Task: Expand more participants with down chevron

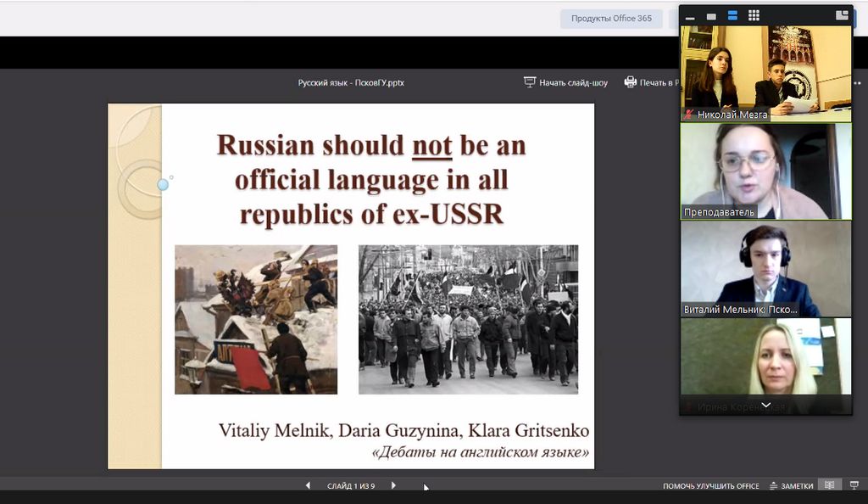Action: pyautogui.click(x=766, y=406)
